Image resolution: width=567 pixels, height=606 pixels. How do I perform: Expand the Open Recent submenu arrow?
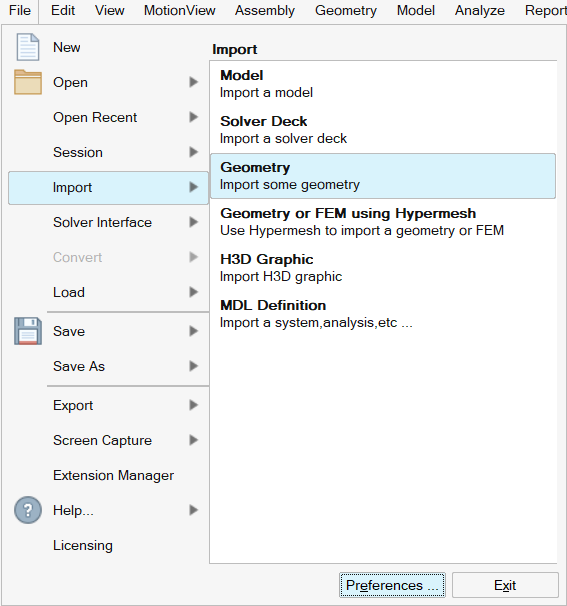coord(194,117)
